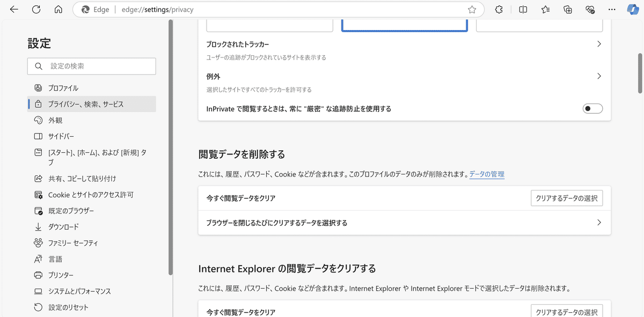Toggle strict tracking prevention for InPrivate
This screenshot has height=317, width=644.
[x=592, y=109]
